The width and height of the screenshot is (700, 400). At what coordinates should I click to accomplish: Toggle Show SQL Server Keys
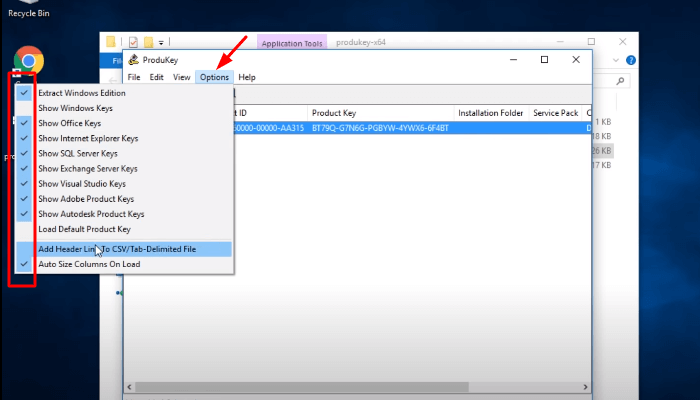point(78,154)
